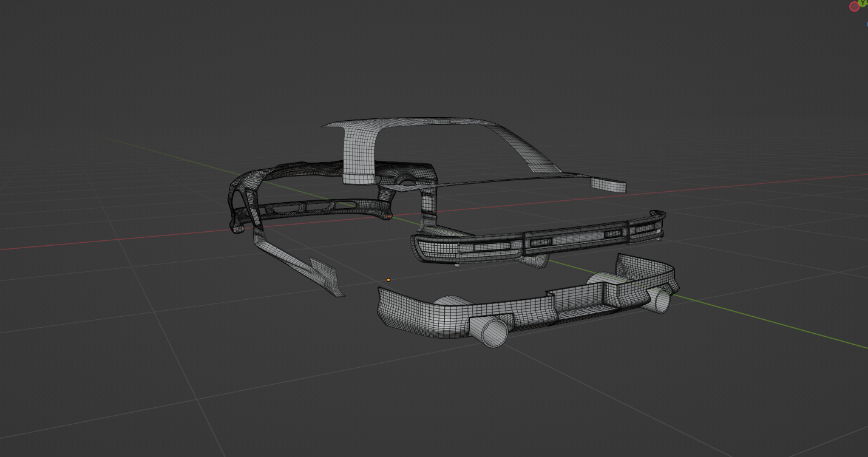Select the thin flat panel below the roof

pos(486,181)
